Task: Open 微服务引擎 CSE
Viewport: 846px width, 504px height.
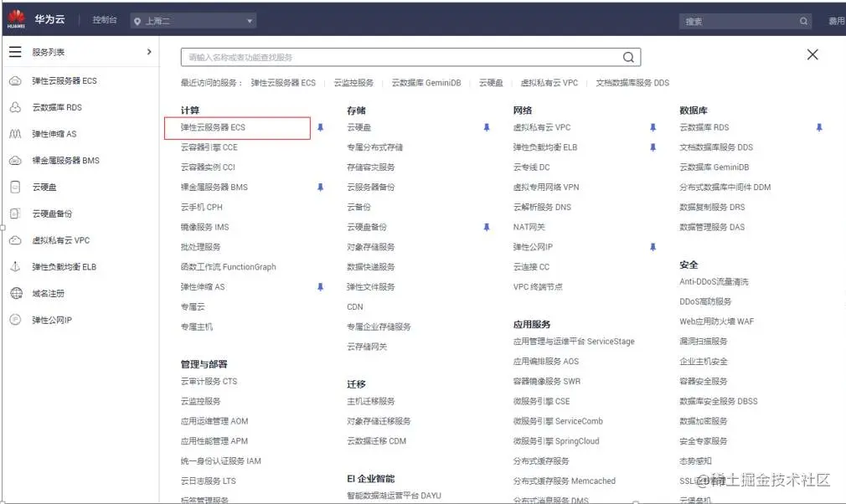Action: pos(541,401)
